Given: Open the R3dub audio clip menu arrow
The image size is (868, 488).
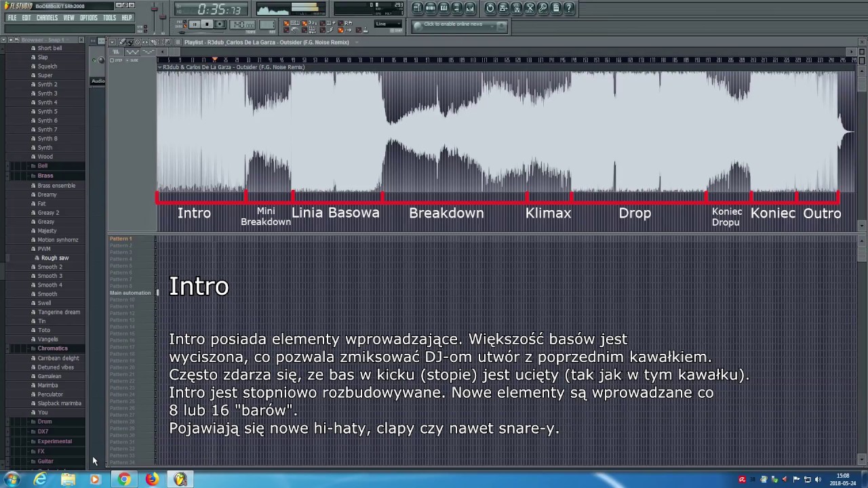Looking at the screenshot, I should pos(159,67).
